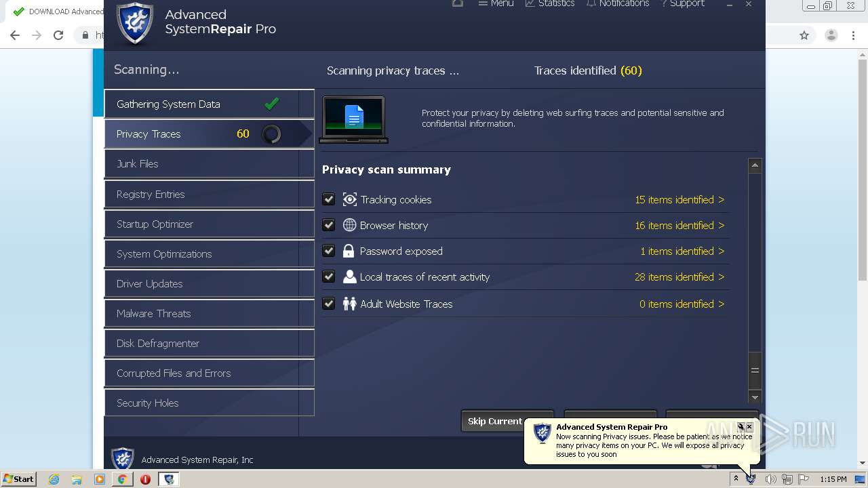Screen dimensions: 868x488
Task: Click the globe icon for Browser history
Action: (x=349, y=225)
